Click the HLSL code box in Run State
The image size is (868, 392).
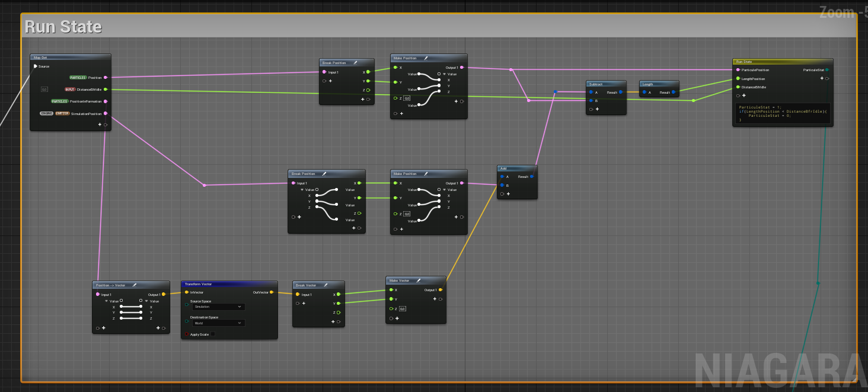coord(782,113)
